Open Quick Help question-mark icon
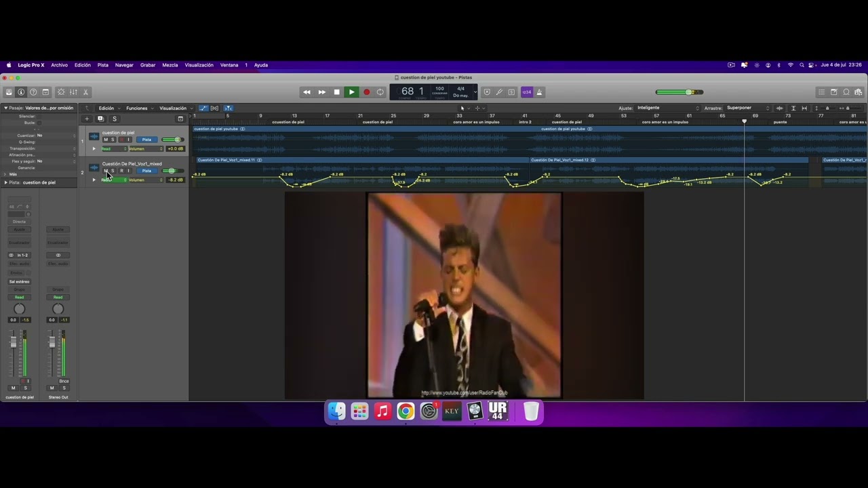 [x=33, y=92]
